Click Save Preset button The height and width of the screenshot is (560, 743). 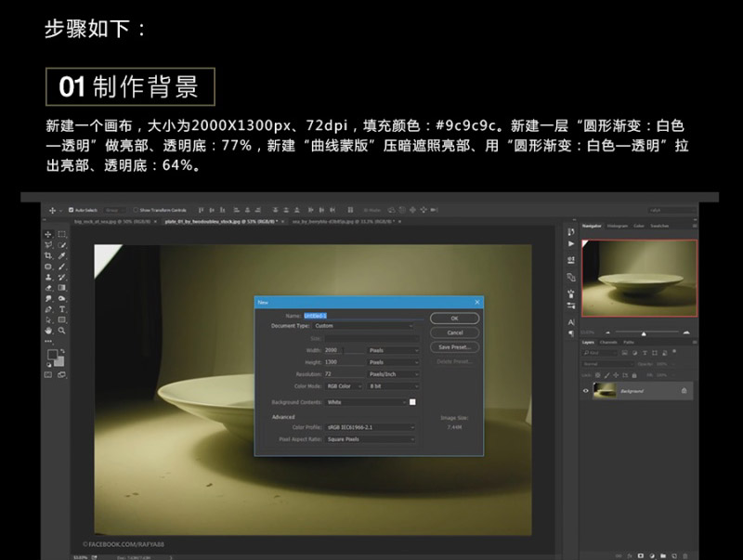[454, 347]
